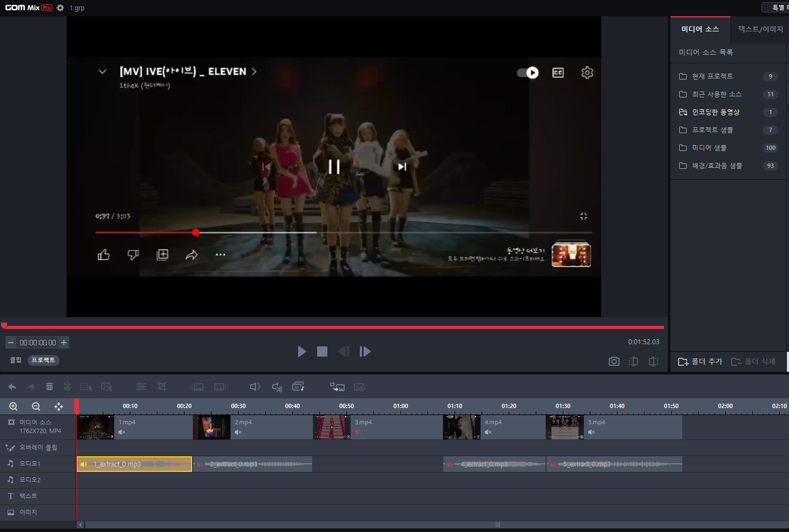Toggle the red speaker on 3.mp4 clip

coord(358,432)
